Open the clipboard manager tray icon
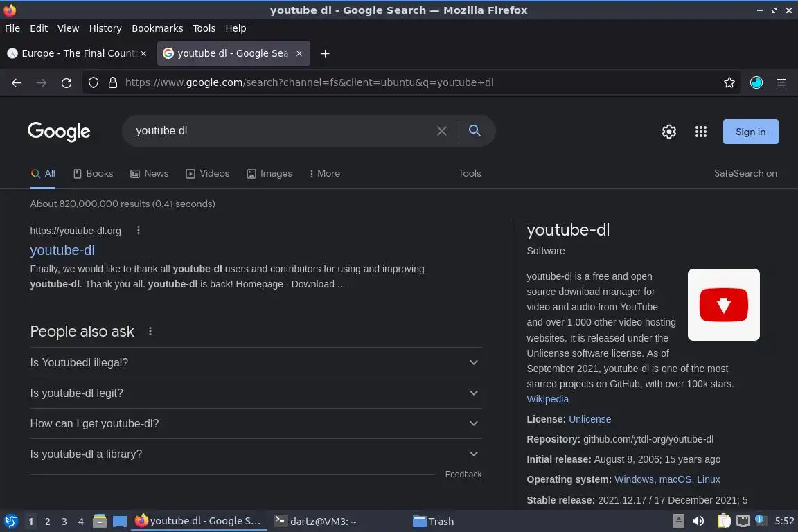Screen dimensions: 798x532 (724, 522)
